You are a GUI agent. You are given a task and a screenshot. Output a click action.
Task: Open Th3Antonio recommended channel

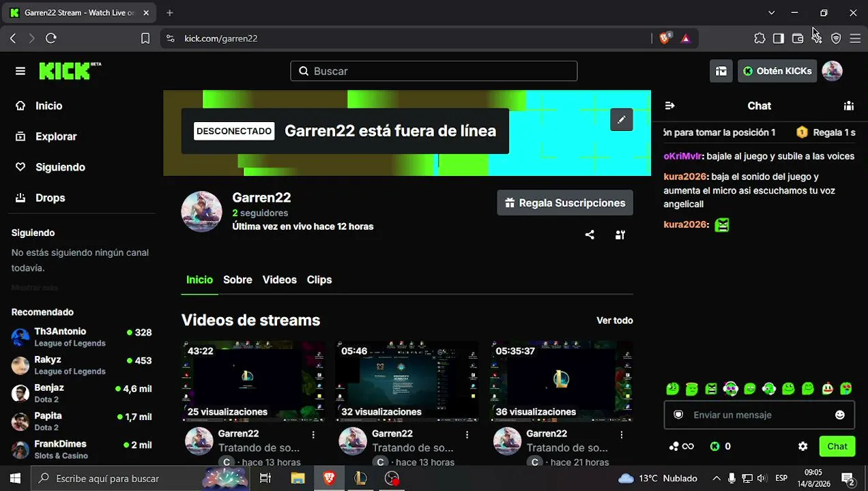click(x=82, y=337)
